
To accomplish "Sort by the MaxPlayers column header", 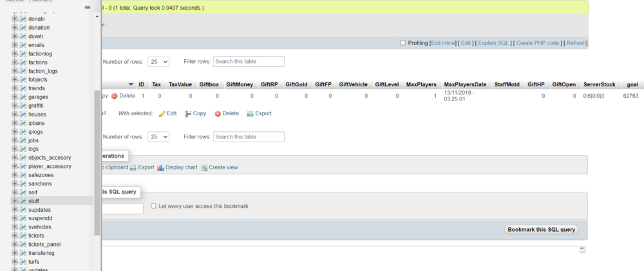I will [421, 84].
